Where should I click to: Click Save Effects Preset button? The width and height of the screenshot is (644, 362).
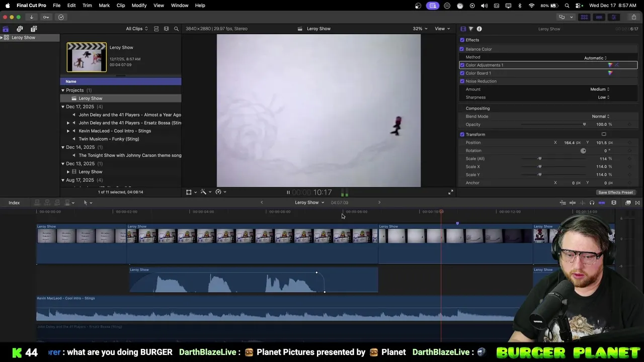pos(615,193)
